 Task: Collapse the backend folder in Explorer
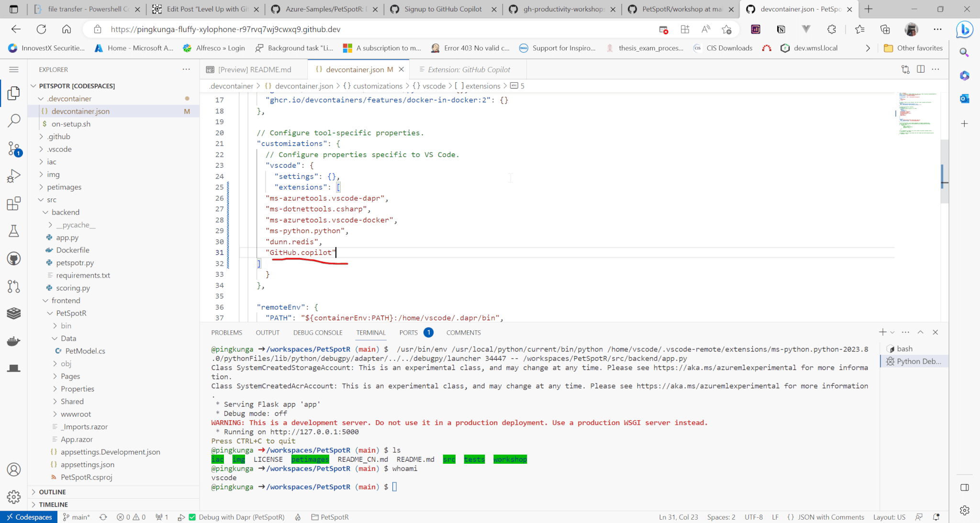point(66,212)
